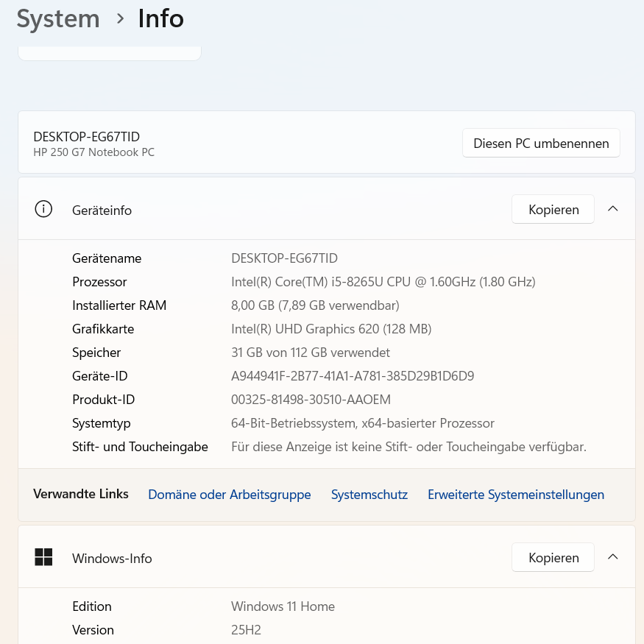Screen dimensions: 644x644
Task: Select the 64-Bit-Betriebssystem value
Action: (363, 423)
